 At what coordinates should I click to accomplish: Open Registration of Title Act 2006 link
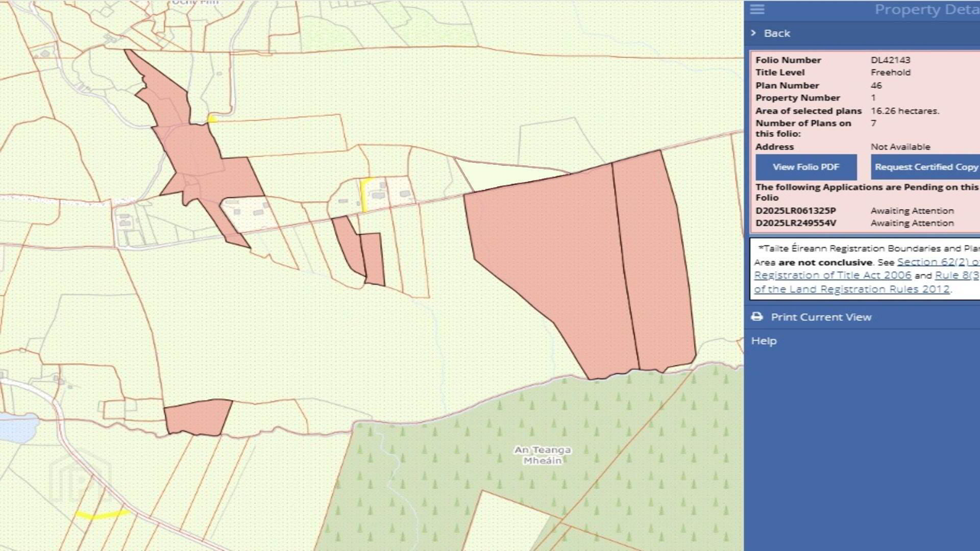click(832, 275)
